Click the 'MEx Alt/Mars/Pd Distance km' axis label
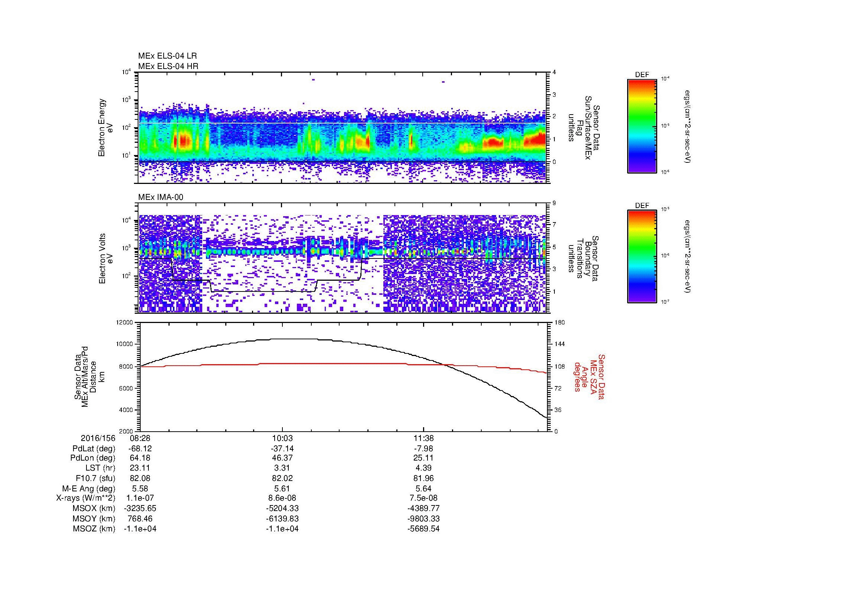The width and height of the screenshot is (868, 613). click(x=89, y=376)
